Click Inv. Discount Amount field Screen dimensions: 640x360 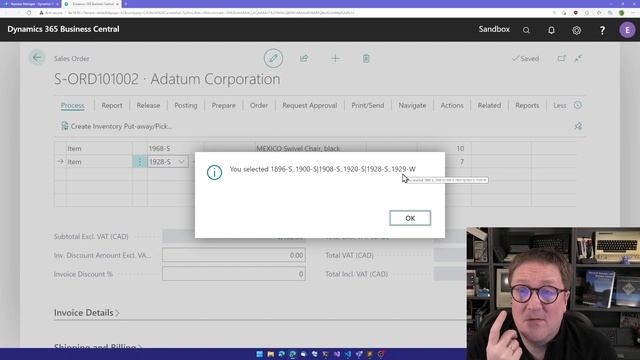(x=233, y=255)
